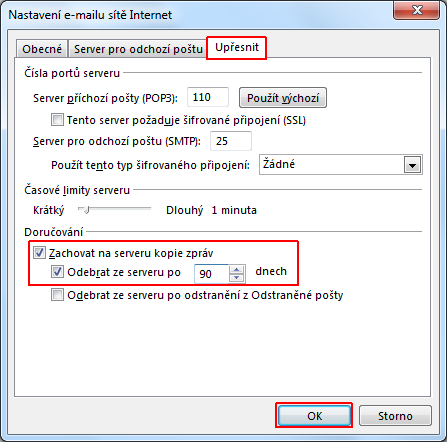Open the Server pro odchozí poštu tab

(138, 49)
